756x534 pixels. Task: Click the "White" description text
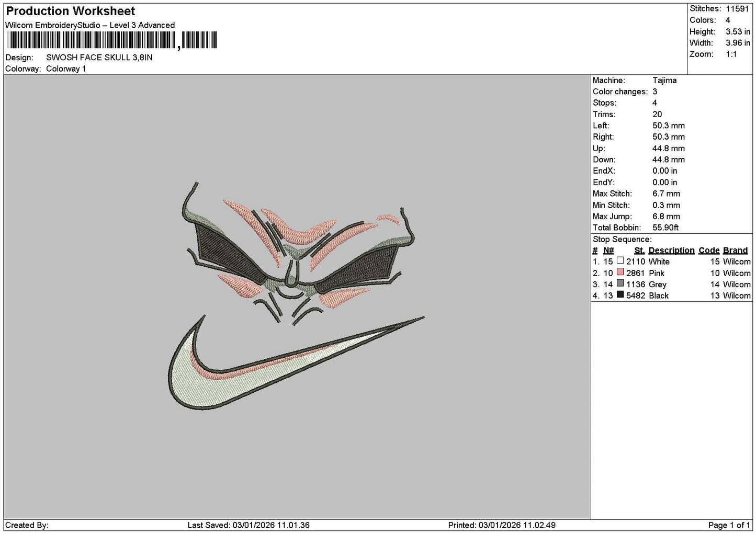[659, 262]
